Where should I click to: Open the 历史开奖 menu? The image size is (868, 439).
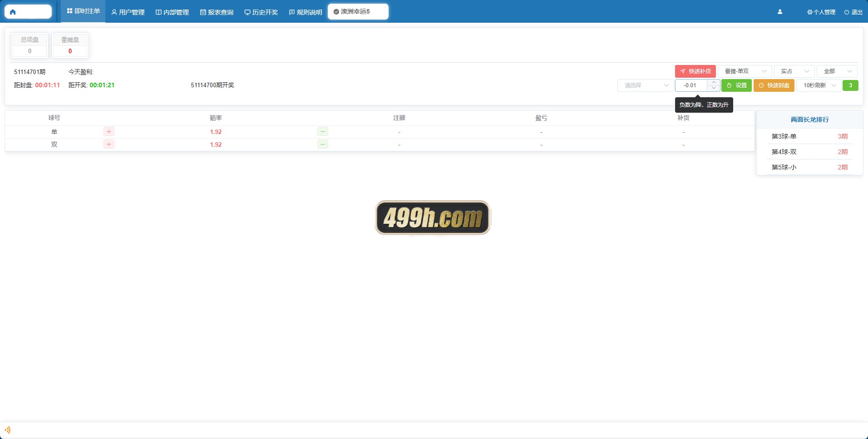pos(261,12)
